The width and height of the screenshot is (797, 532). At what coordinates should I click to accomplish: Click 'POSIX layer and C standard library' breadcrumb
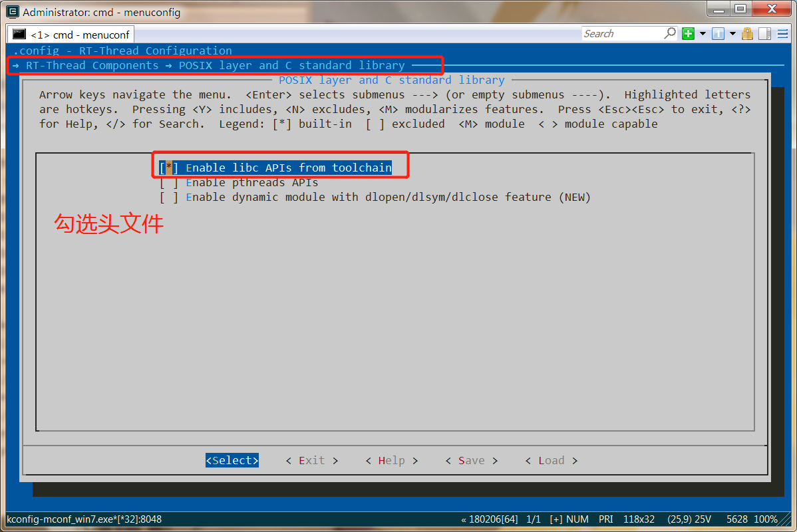292,66
